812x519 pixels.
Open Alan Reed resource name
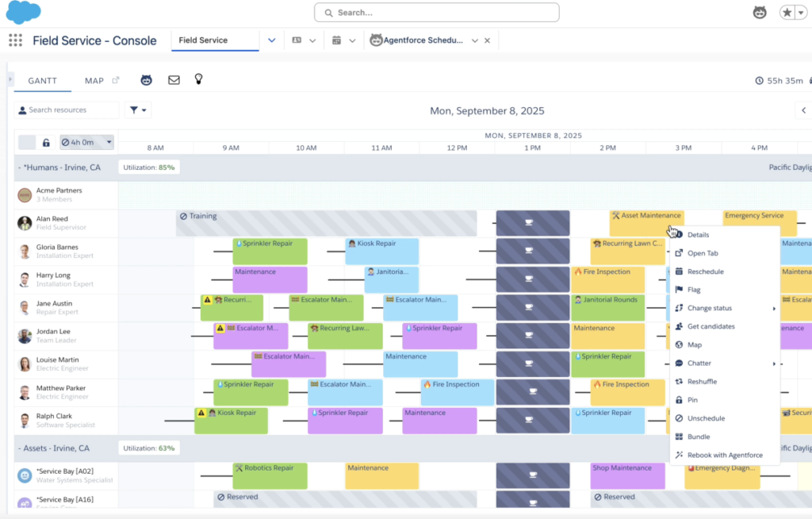[x=52, y=219]
